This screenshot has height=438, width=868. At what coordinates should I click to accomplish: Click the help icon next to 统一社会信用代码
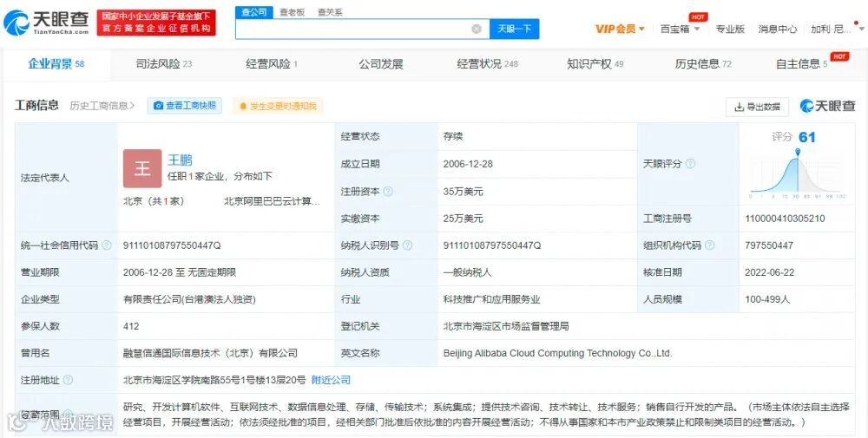[107, 245]
